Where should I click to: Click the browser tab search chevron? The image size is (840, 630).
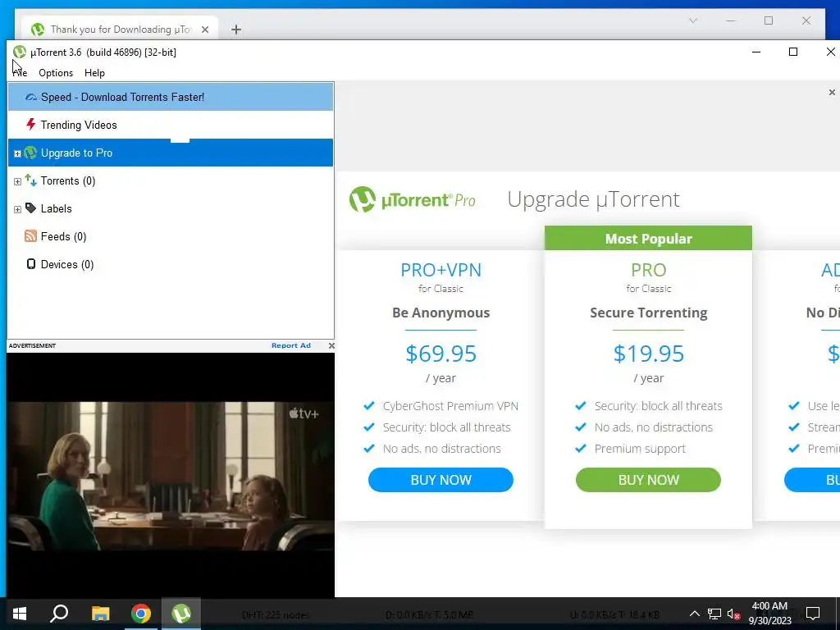click(692, 21)
